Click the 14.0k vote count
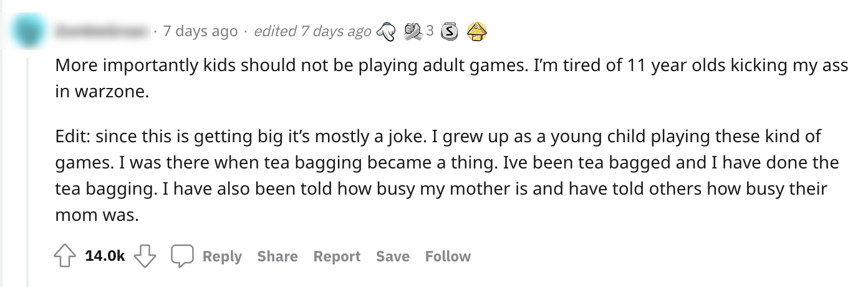 [104, 256]
